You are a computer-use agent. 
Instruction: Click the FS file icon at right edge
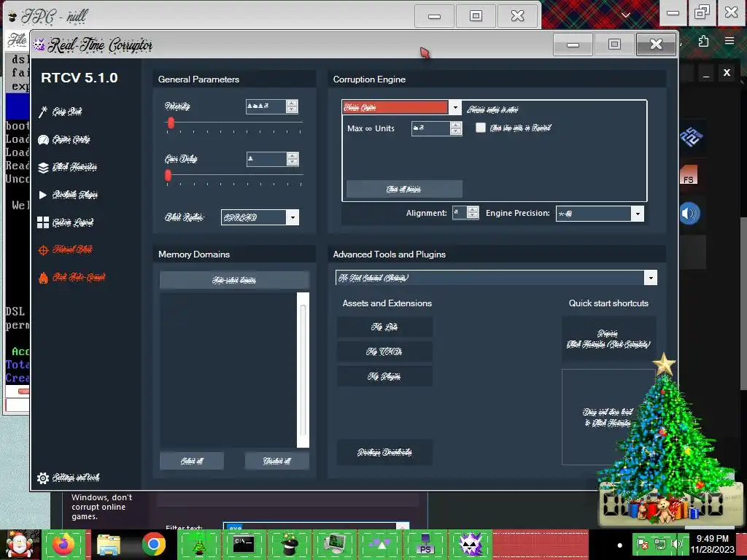(689, 175)
